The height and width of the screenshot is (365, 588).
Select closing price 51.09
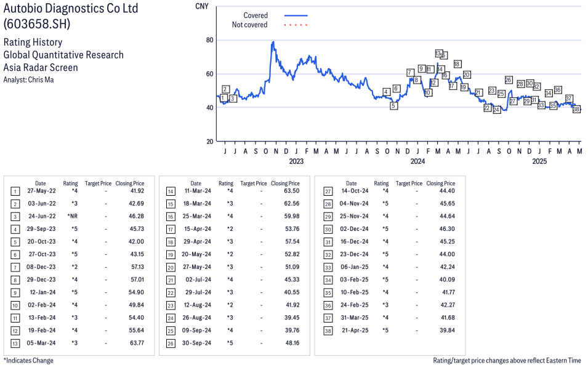[292, 267]
